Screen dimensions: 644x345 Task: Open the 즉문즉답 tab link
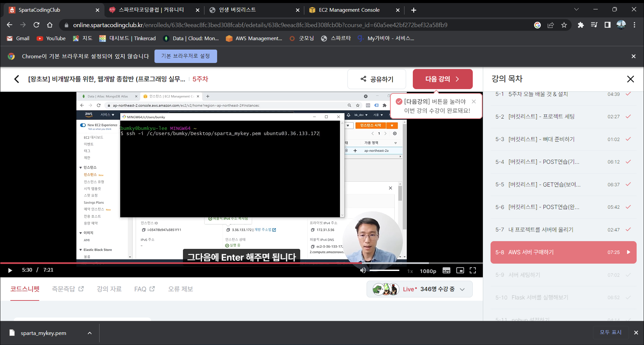click(68, 289)
